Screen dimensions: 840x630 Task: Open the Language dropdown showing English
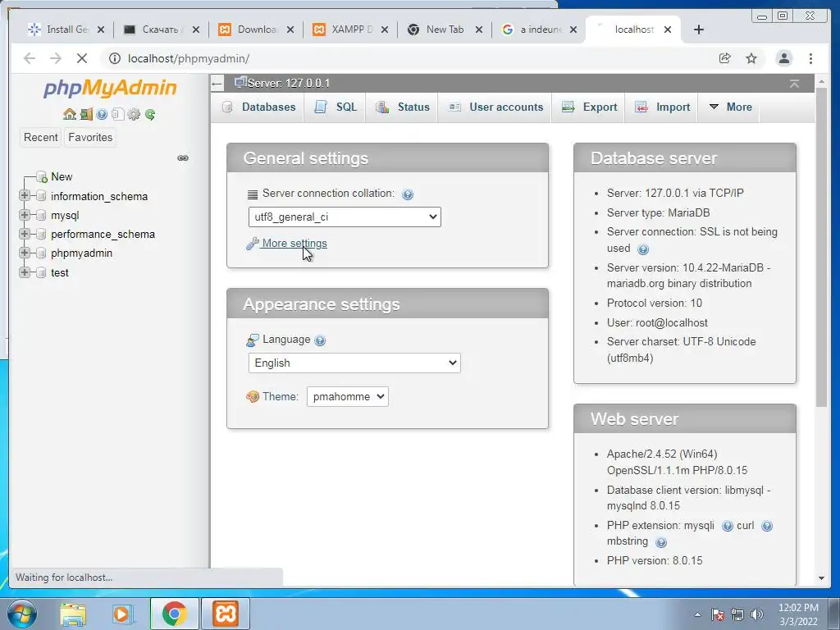pos(354,363)
